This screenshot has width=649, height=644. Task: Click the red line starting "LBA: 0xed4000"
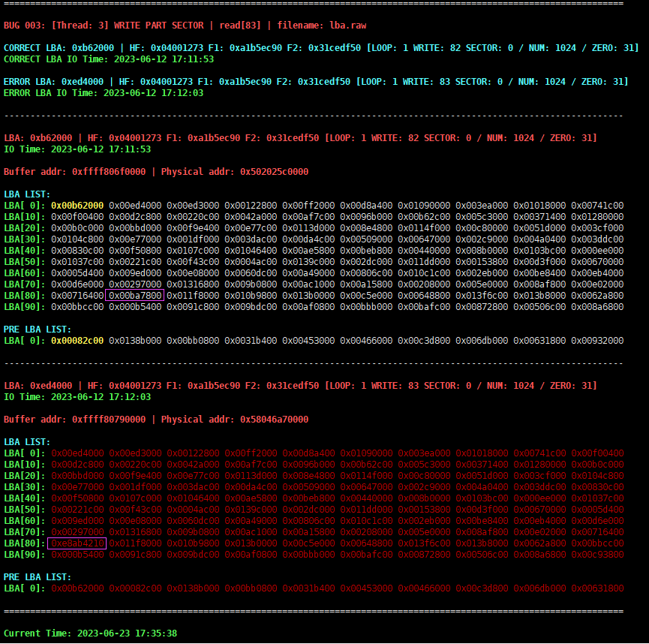(x=301, y=386)
